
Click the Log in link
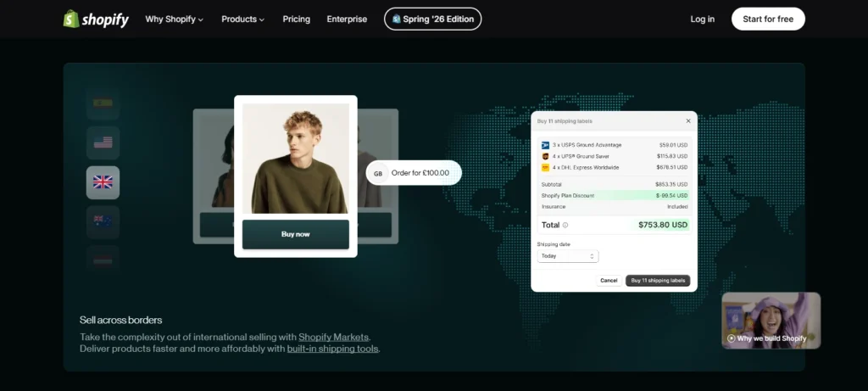(x=703, y=19)
